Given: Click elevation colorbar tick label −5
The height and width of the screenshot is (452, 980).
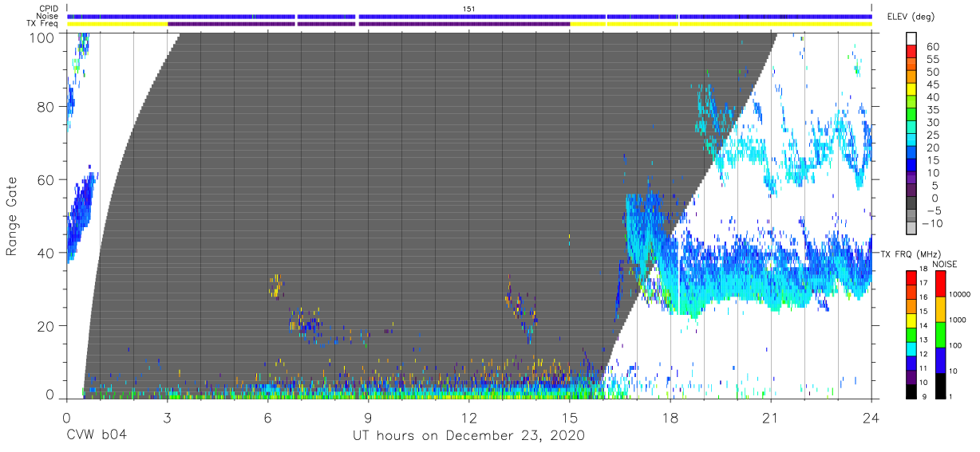Looking at the screenshot, I should click(x=933, y=210).
